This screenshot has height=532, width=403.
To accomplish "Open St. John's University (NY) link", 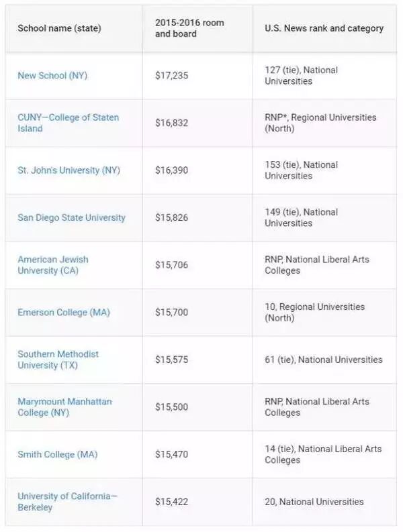I will [69, 170].
